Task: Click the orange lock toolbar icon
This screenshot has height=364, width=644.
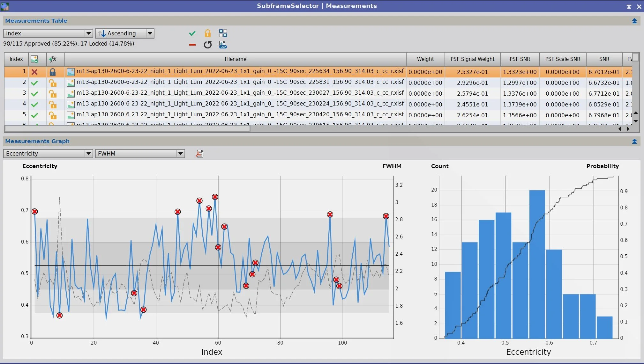Action: click(x=207, y=33)
